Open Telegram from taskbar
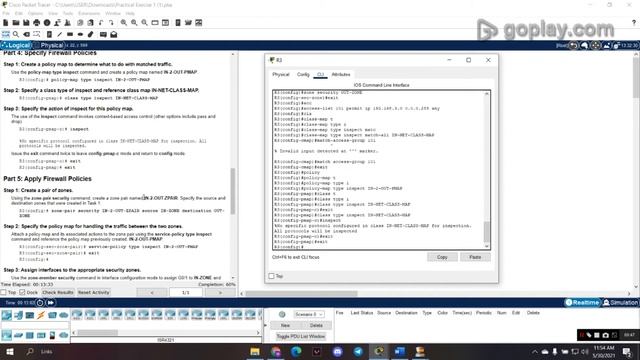Viewport: 640px width, 360px height. 358,351
